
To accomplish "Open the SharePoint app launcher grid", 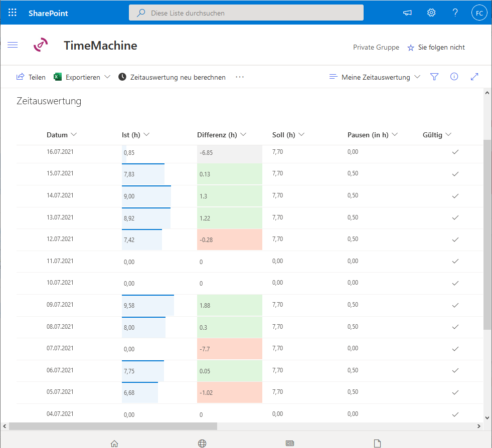I will click(x=13, y=13).
